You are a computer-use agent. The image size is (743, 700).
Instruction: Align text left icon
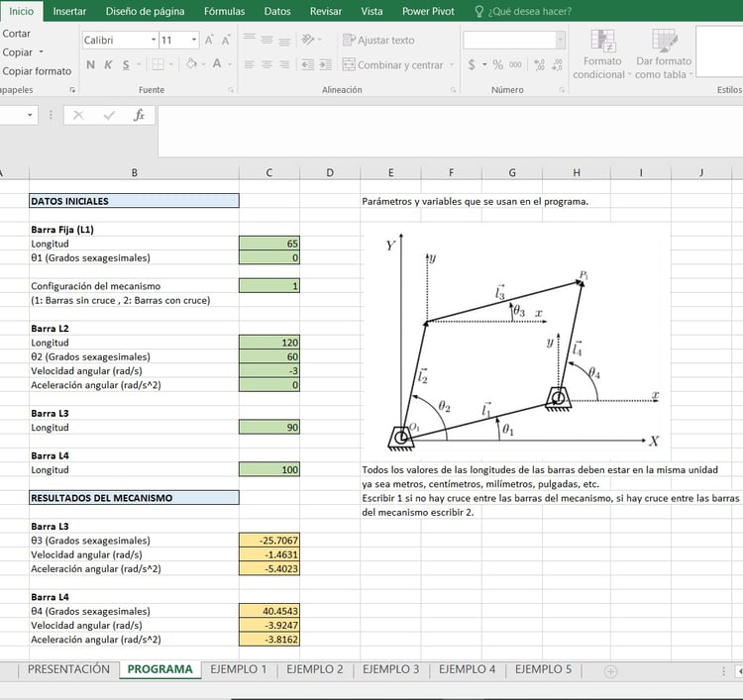tap(250, 65)
